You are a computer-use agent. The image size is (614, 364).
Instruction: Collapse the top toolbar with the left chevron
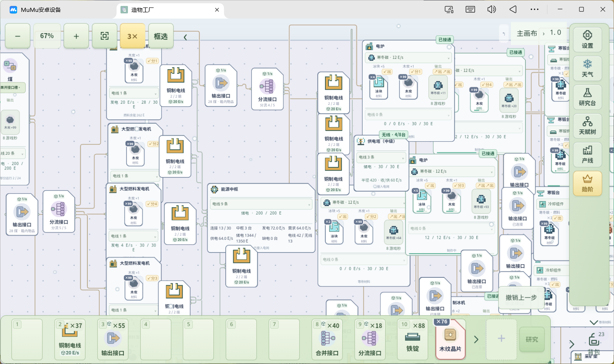click(x=185, y=37)
